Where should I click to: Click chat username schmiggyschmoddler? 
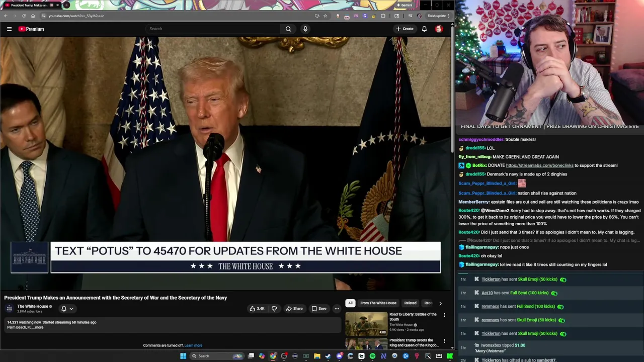pyautogui.click(x=480, y=139)
